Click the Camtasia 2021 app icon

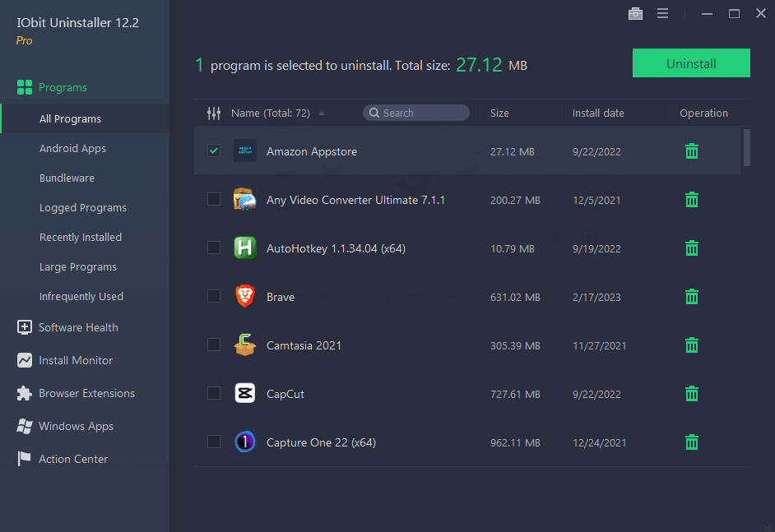244,345
